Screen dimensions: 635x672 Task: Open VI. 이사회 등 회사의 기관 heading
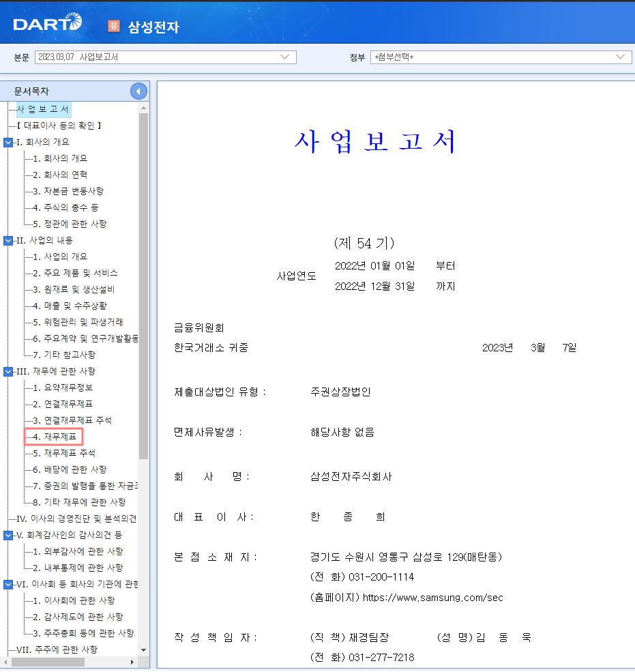[x=77, y=584]
